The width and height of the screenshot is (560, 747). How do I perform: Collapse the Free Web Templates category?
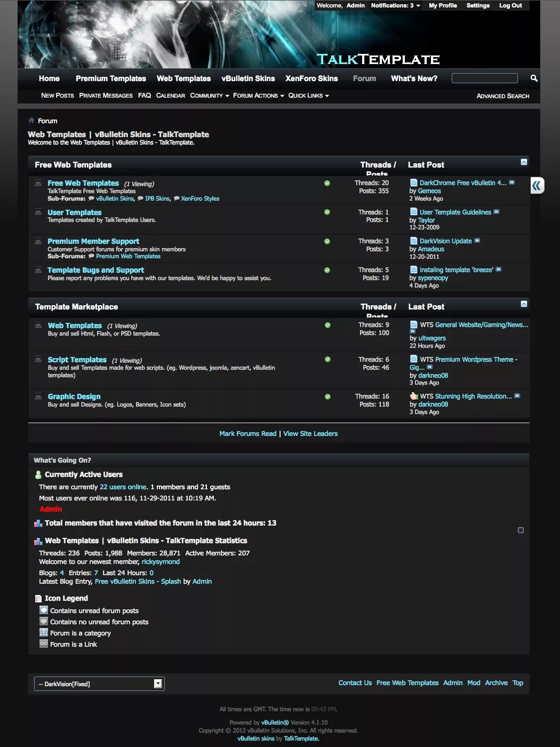(x=524, y=162)
